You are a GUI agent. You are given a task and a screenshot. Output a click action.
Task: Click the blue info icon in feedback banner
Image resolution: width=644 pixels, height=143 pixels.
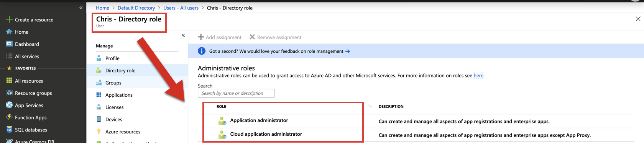pyautogui.click(x=202, y=51)
